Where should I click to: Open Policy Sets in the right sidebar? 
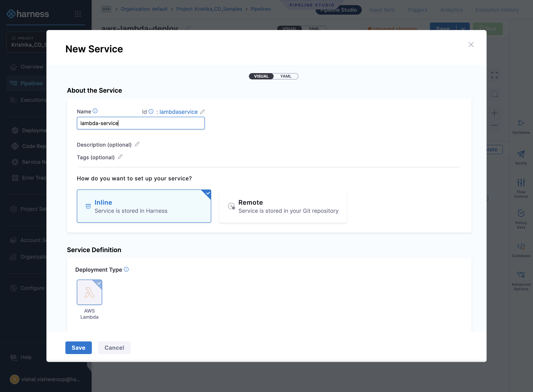click(521, 219)
